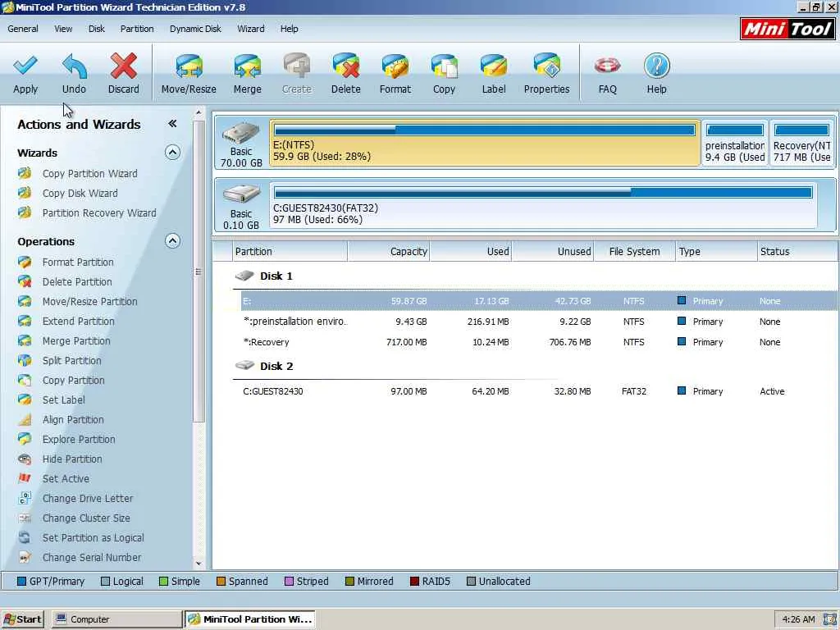Choose Set Active operation

pos(66,479)
